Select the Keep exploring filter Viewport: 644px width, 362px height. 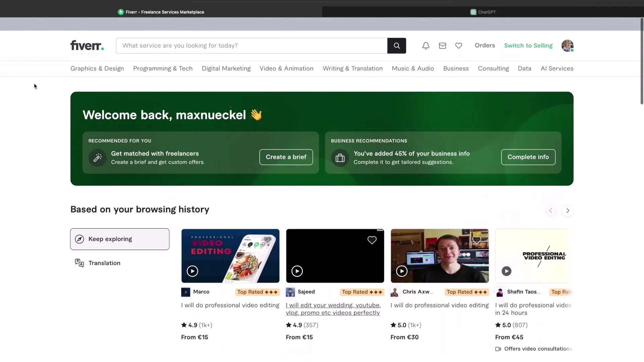(120, 239)
